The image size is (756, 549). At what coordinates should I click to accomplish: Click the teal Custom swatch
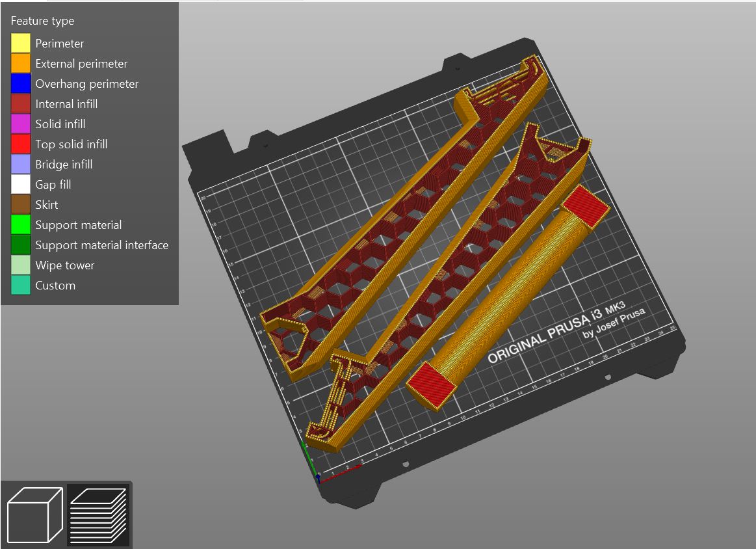(x=21, y=285)
